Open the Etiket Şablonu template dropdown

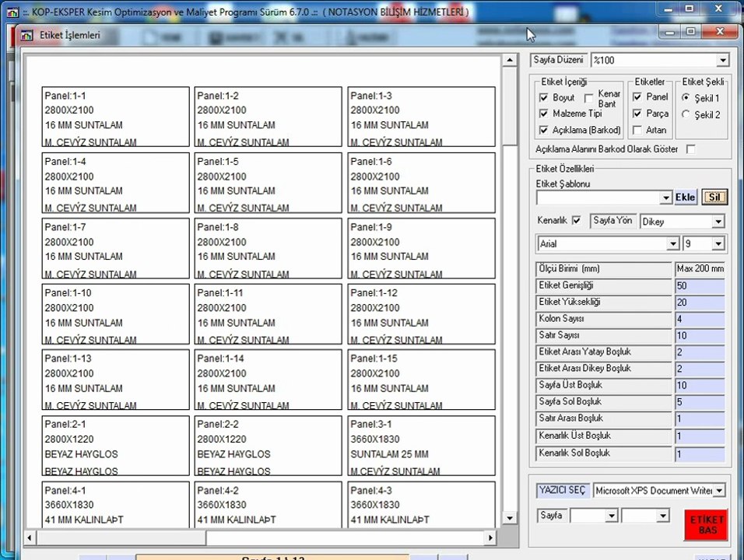pyautogui.click(x=666, y=198)
